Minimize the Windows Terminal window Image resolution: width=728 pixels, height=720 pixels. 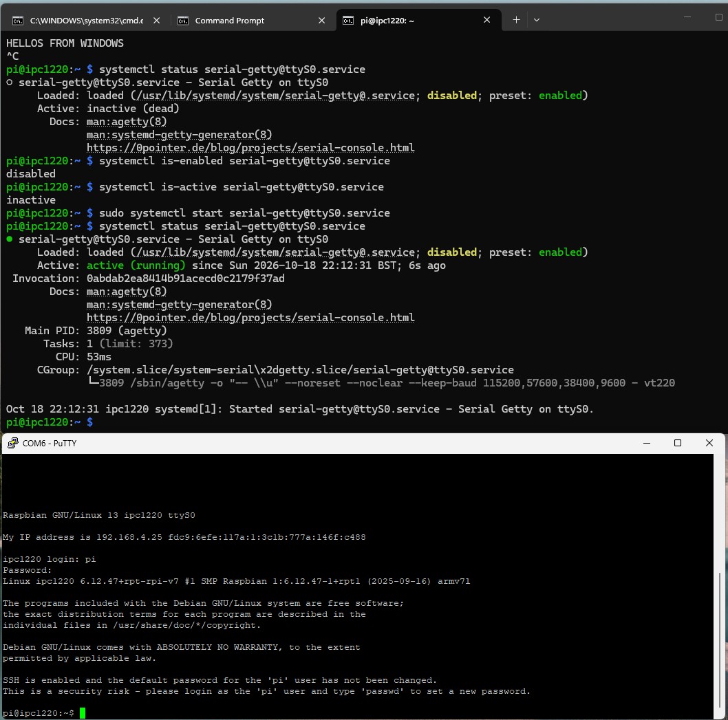(x=687, y=17)
